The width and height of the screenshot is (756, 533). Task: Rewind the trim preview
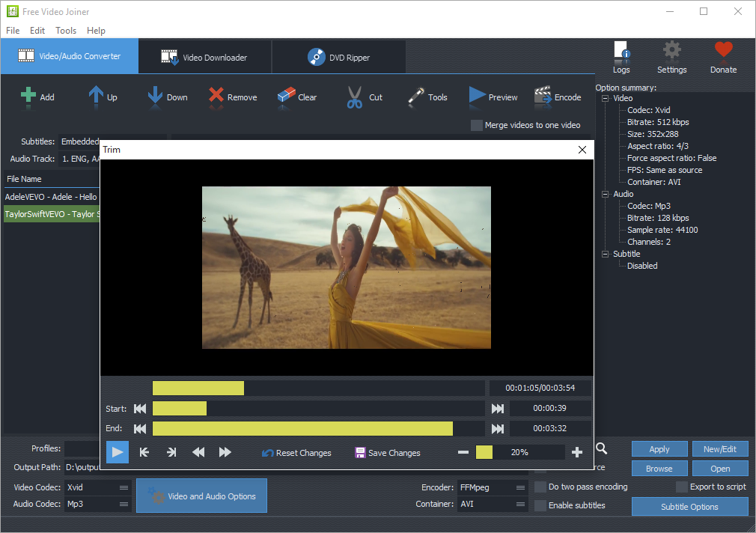(198, 452)
